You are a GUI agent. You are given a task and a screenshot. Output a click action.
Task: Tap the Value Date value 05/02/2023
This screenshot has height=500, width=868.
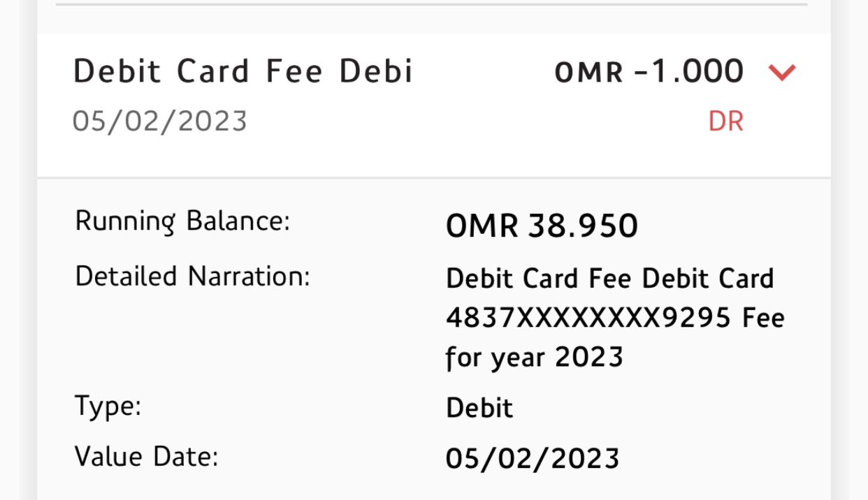[533, 459]
